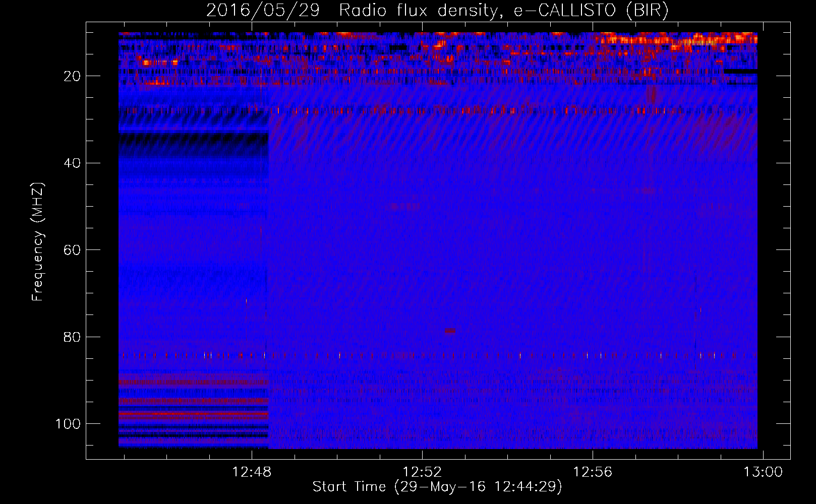Click the x-axis time label '12:48'
The width and height of the screenshot is (816, 504).
tap(252, 472)
